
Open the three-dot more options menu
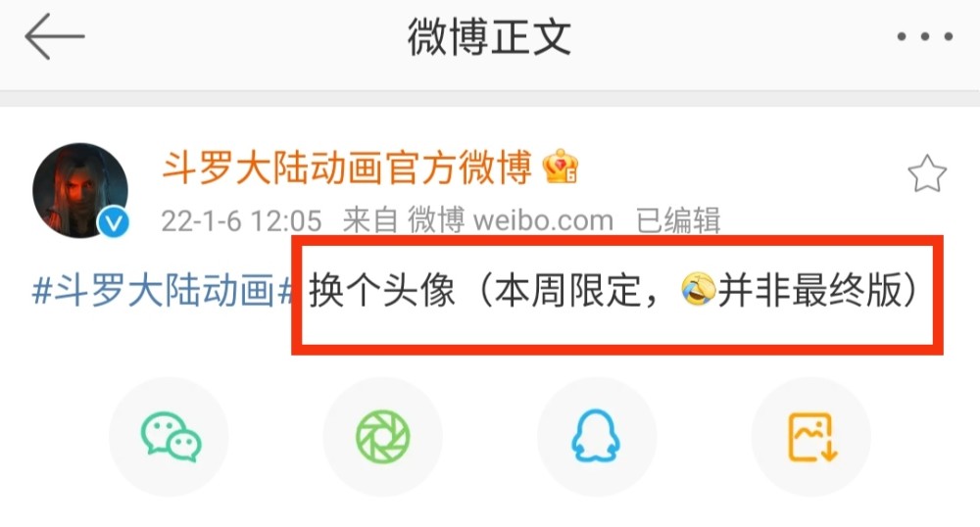coord(924,37)
